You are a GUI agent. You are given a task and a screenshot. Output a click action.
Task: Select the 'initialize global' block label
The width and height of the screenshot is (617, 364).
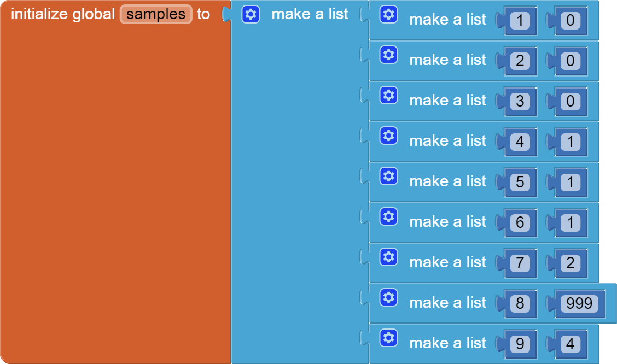[62, 14]
